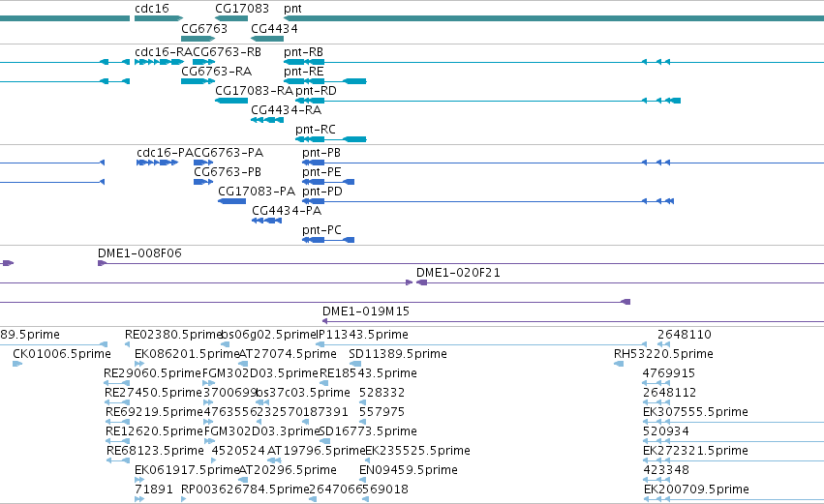Click the pnt-PC protein label
This screenshot has height=504, width=824.
coord(321,230)
